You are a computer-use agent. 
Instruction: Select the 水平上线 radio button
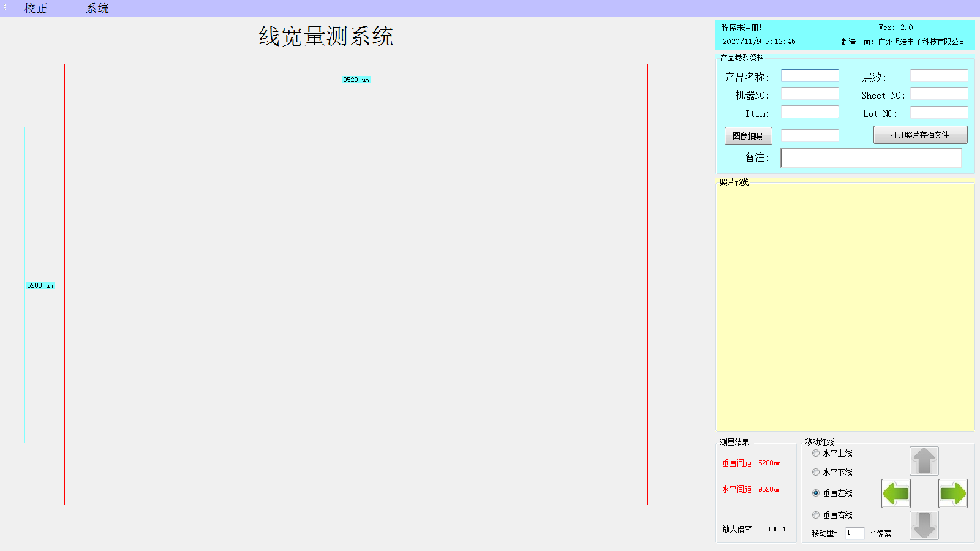[816, 454]
